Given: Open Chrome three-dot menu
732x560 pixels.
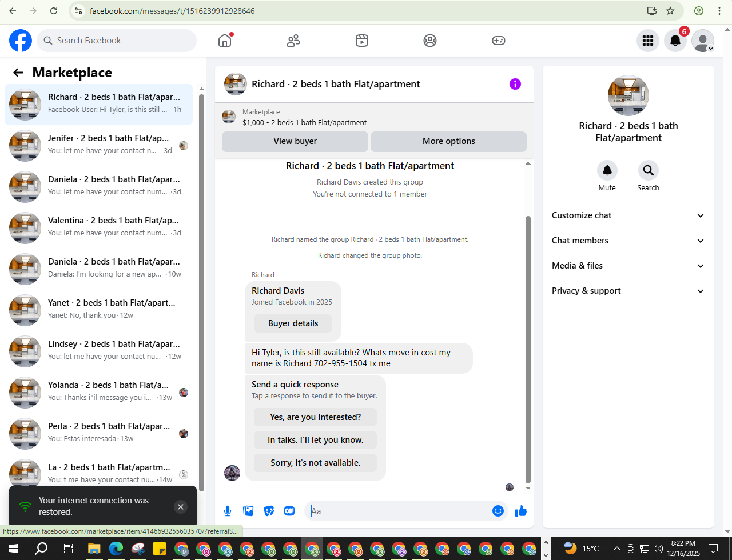Looking at the screenshot, I should pyautogui.click(x=719, y=11).
